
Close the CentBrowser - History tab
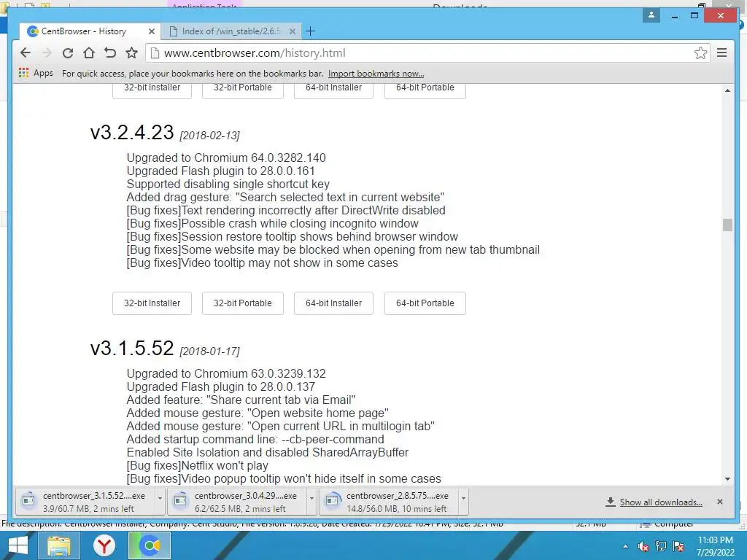[152, 31]
